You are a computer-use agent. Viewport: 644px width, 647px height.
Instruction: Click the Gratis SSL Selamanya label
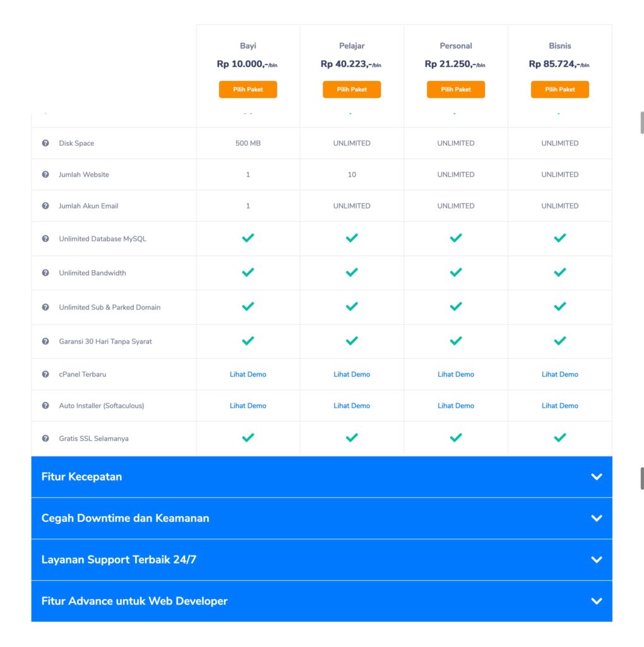tap(93, 438)
